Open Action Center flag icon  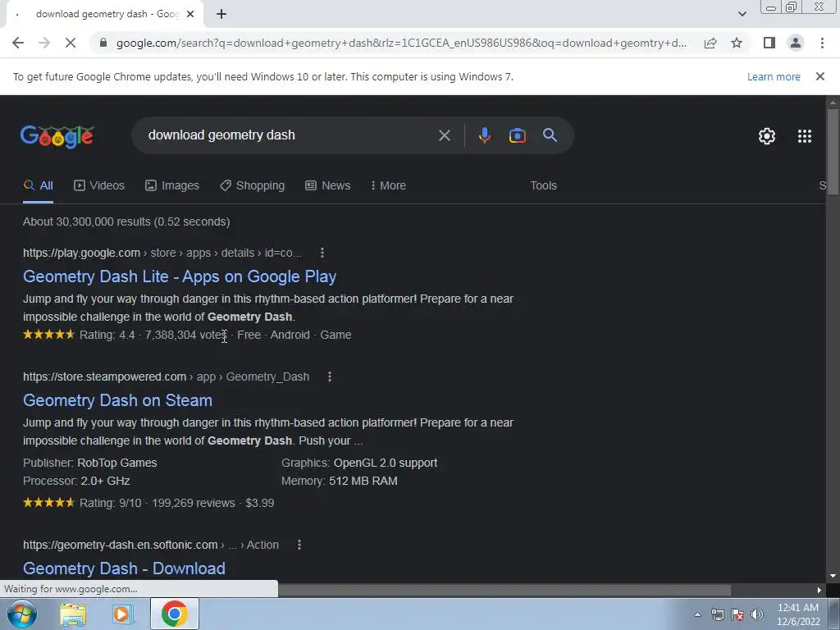[x=737, y=614]
